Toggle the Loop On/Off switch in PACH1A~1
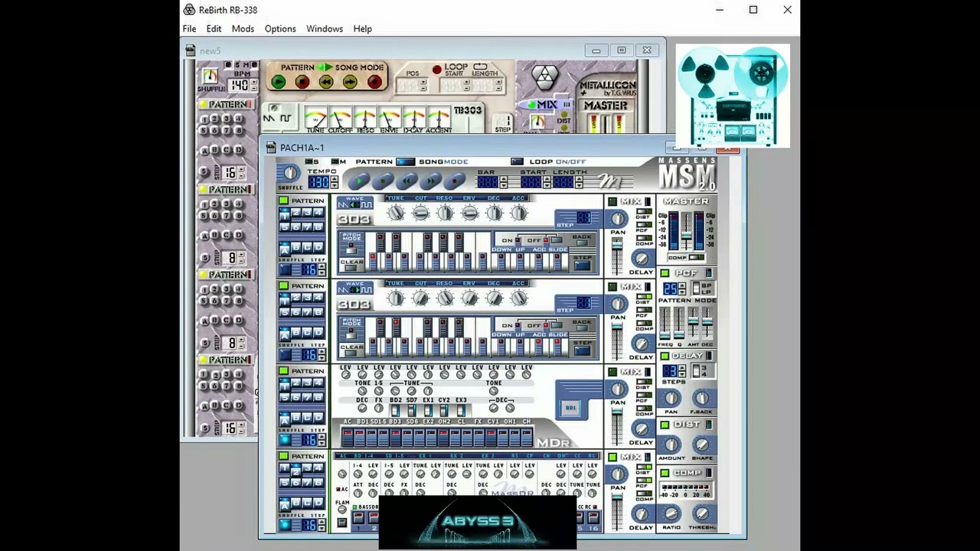This screenshot has height=551, width=980. pos(517,161)
